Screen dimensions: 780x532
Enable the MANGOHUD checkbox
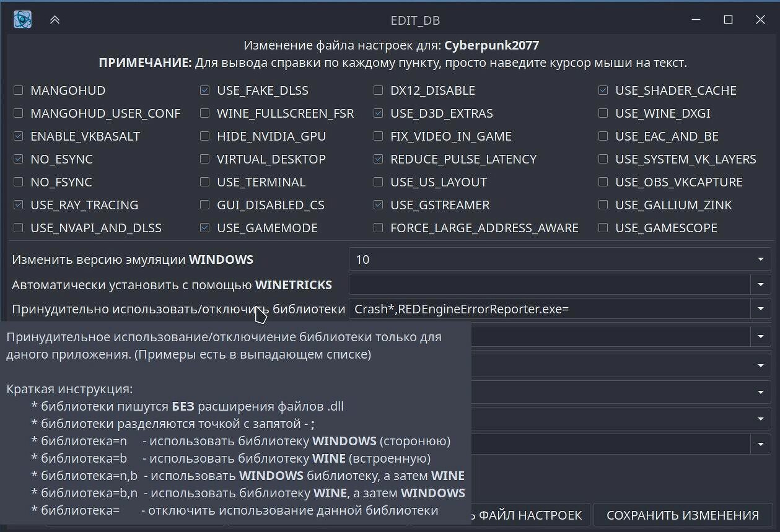click(19, 90)
